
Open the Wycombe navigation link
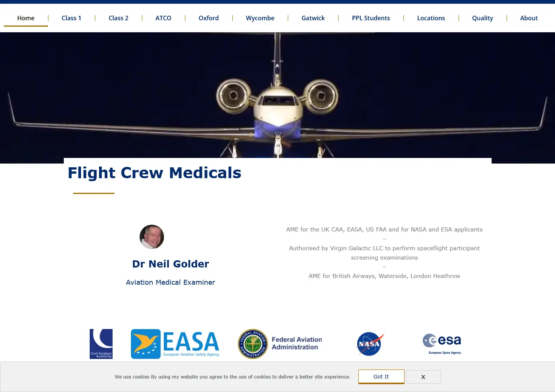pyautogui.click(x=260, y=18)
